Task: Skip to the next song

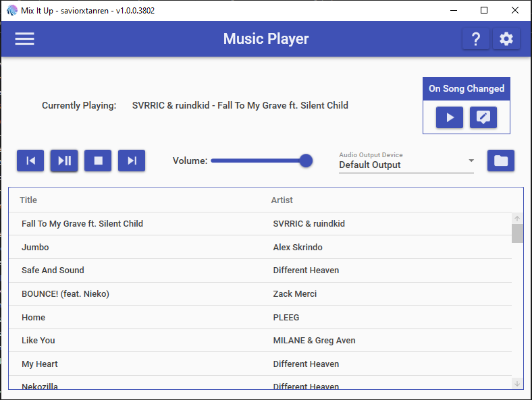Action: pyautogui.click(x=132, y=161)
